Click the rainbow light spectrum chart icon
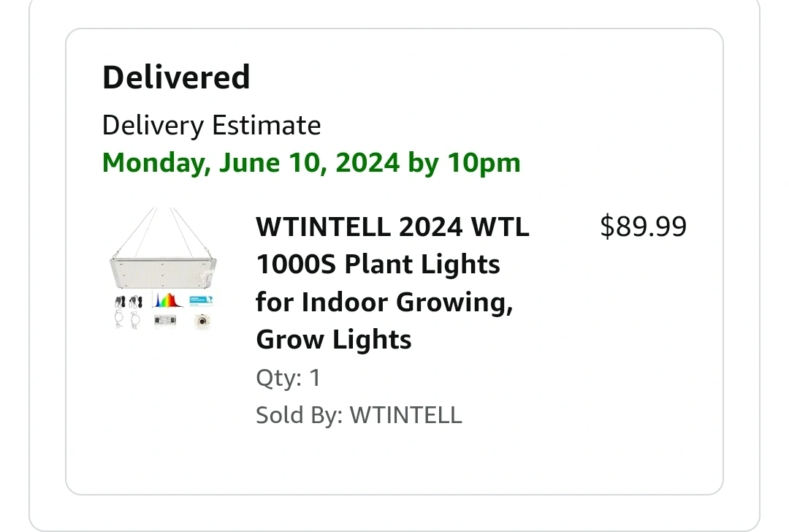789x532 pixels. pyautogui.click(x=167, y=300)
